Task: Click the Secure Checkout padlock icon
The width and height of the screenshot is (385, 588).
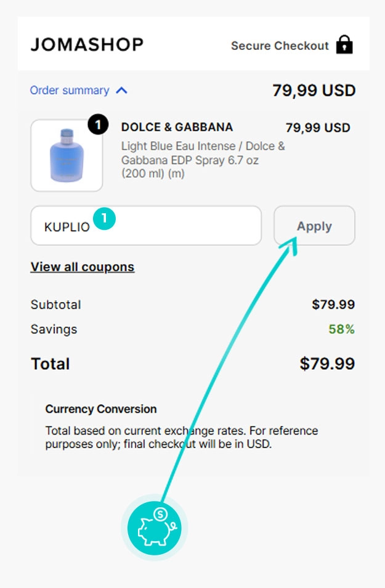Action: tap(344, 44)
